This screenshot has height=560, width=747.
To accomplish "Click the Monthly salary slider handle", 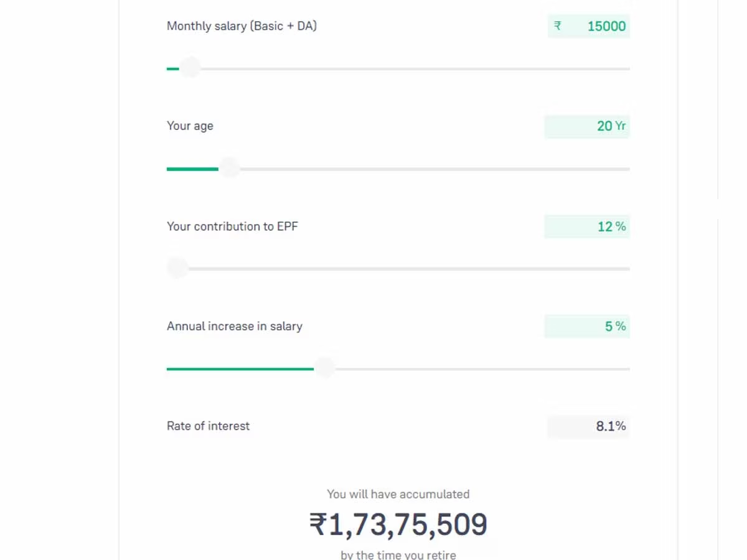I will (190, 68).
